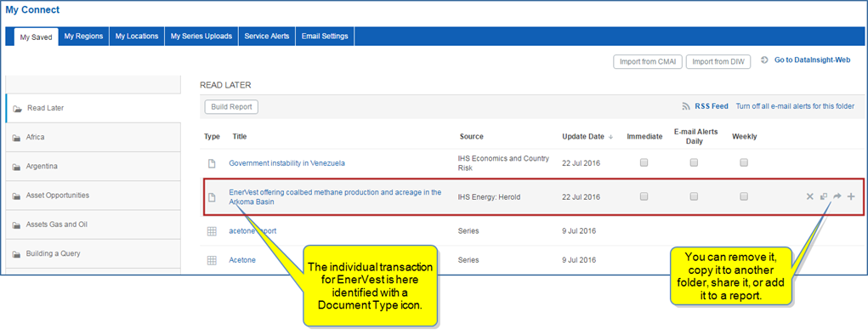Click Africa folder icon
Image resolution: width=868 pixels, height=335 pixels.
(x=16, y=138)
